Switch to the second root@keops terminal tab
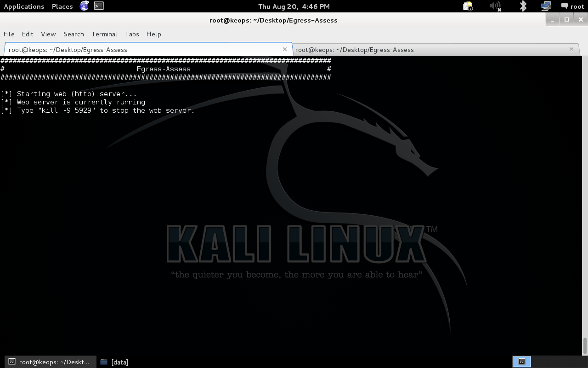 pyautogui.click(x=435, y=50)
